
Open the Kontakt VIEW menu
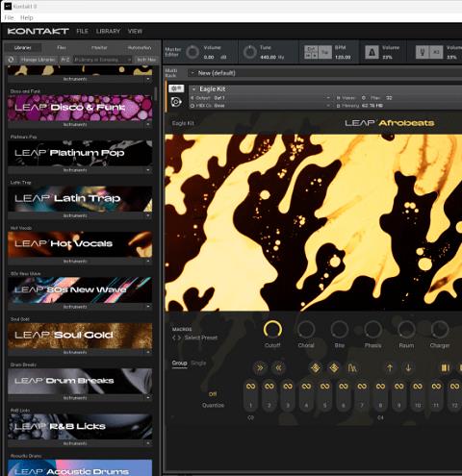135,31
